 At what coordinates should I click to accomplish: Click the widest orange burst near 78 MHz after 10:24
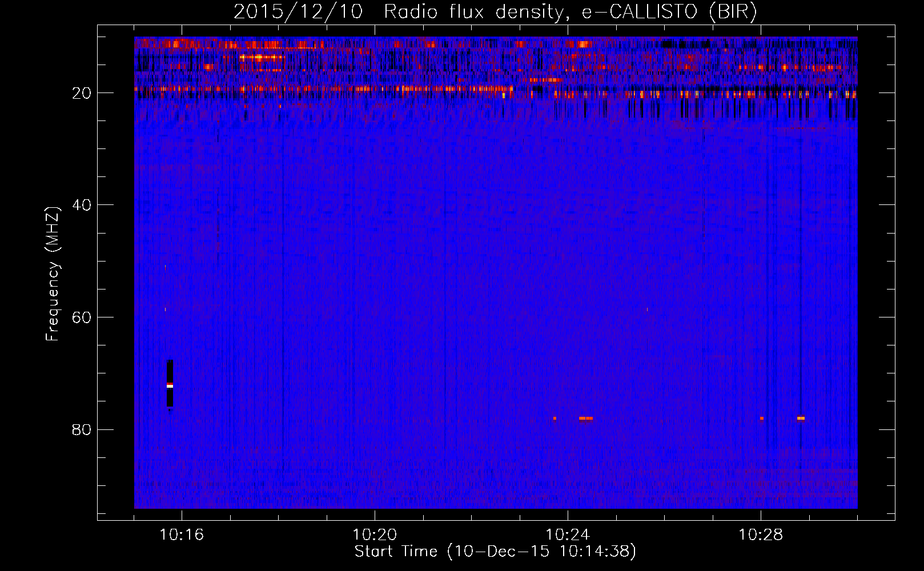(585, 418)
